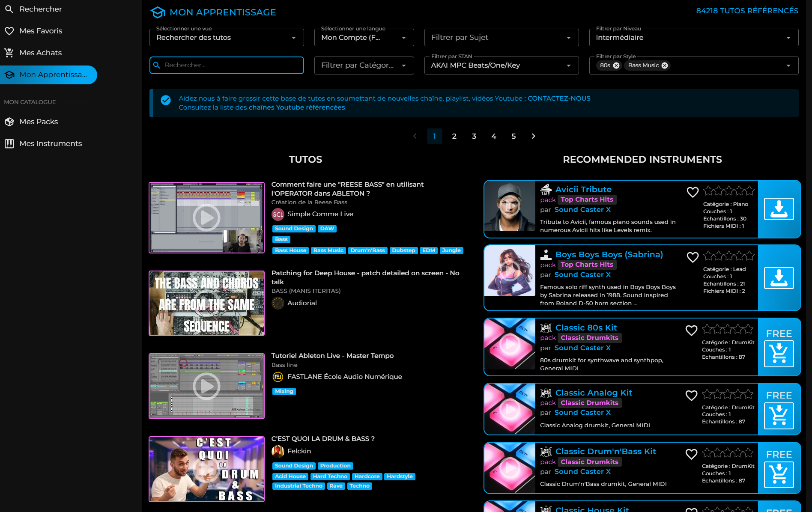Click the DAW tag on Reese Bass tutorial
Screen dimensions: 812x512
click(x=327, y=229)
